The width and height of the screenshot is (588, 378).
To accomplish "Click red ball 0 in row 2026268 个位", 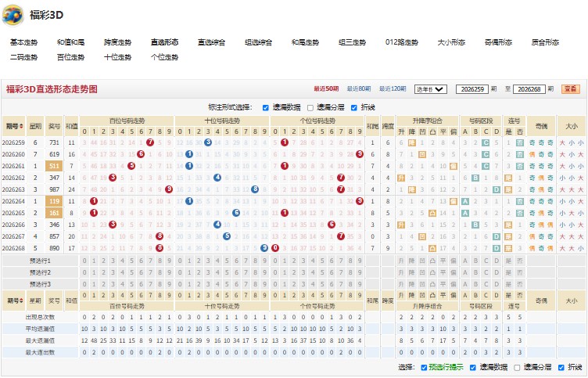I will pyautogui.click(x=275, y=248).
